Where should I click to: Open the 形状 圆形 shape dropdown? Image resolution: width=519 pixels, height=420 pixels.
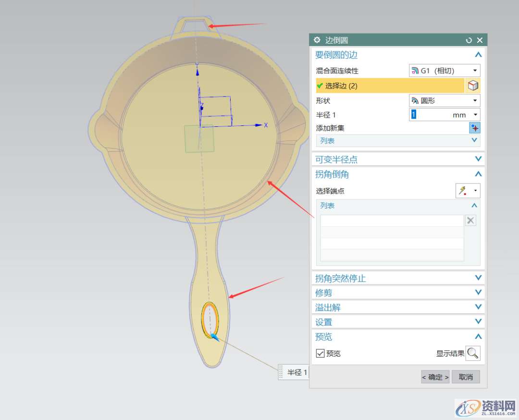tap(444, 100)
